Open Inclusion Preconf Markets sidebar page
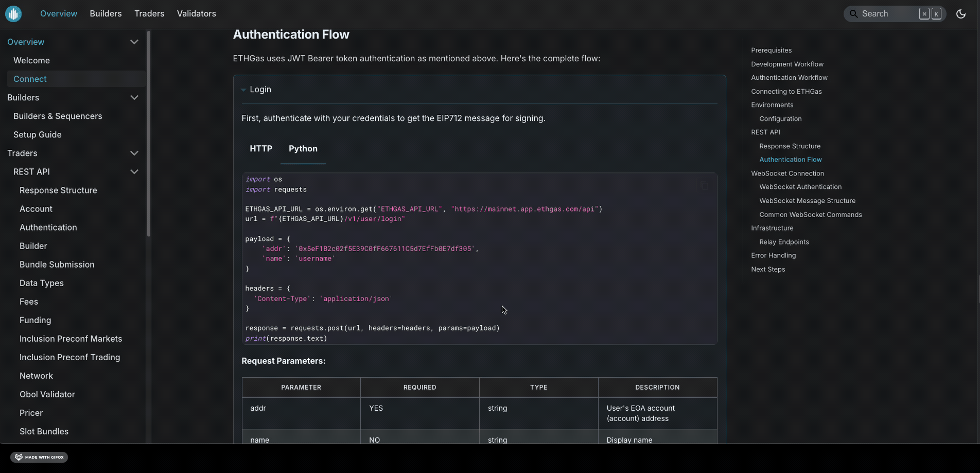The width and height of the screenshot is (980, 473). (x=71, y=339)
